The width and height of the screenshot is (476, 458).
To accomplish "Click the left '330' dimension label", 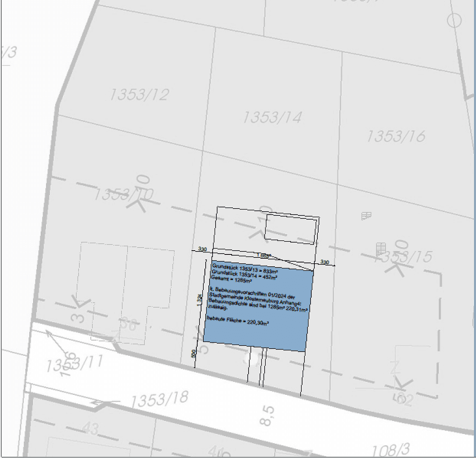I will [202, 249].
